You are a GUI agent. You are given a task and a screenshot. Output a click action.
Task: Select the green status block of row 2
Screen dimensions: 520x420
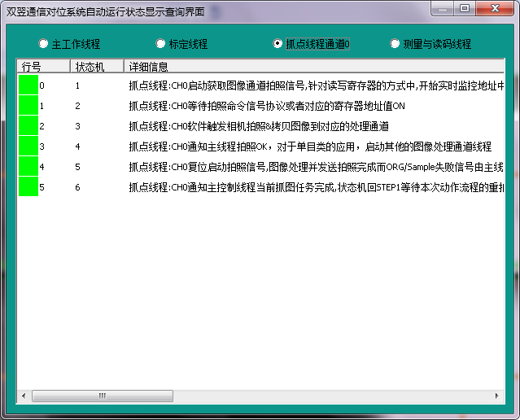tap(28, 126)
